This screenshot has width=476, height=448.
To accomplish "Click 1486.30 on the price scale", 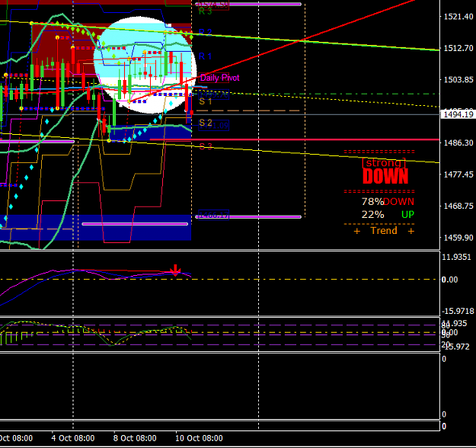I will click(458, 142).
